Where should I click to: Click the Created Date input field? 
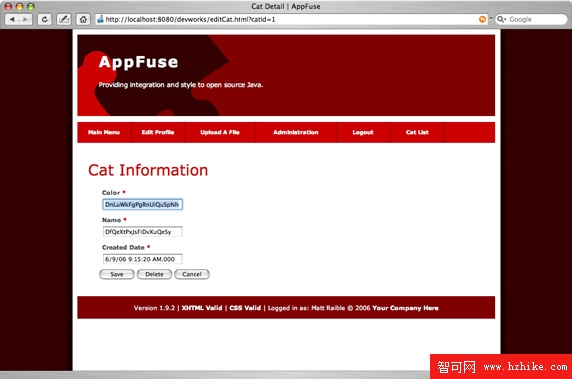pos(142,259)
